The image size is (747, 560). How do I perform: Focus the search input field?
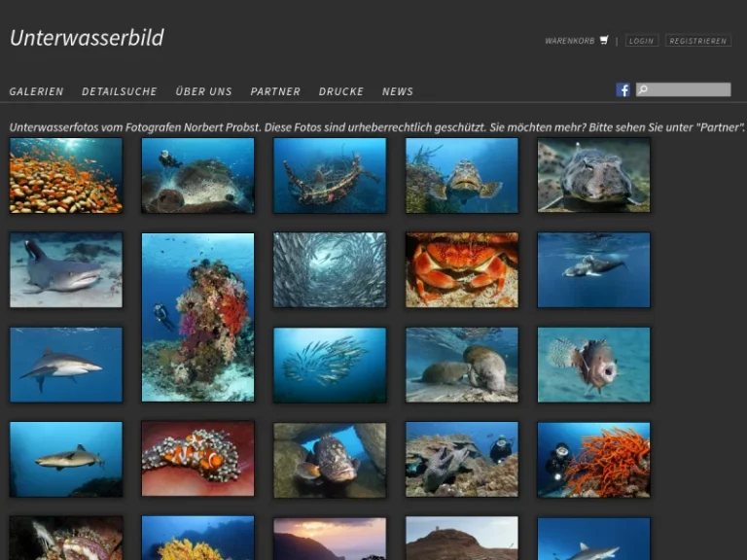[689, 89]
